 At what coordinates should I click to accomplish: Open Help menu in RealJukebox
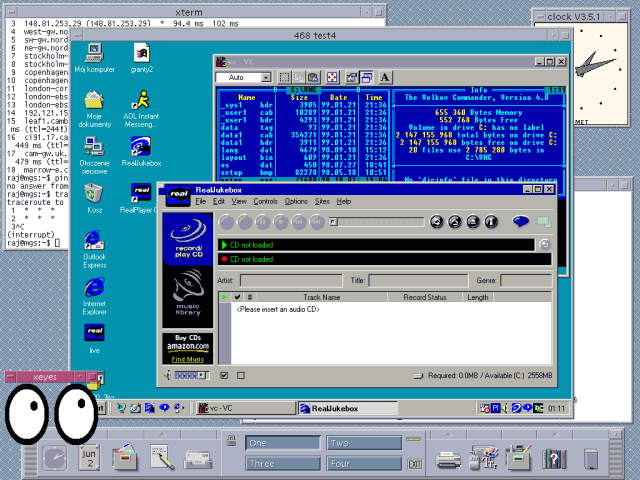click(x=344, y=201)
